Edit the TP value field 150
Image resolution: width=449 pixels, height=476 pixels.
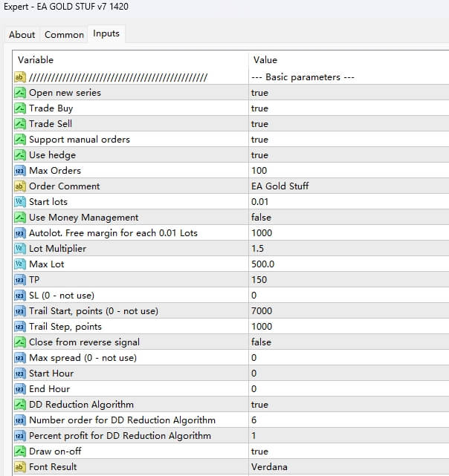click(259, 280)
